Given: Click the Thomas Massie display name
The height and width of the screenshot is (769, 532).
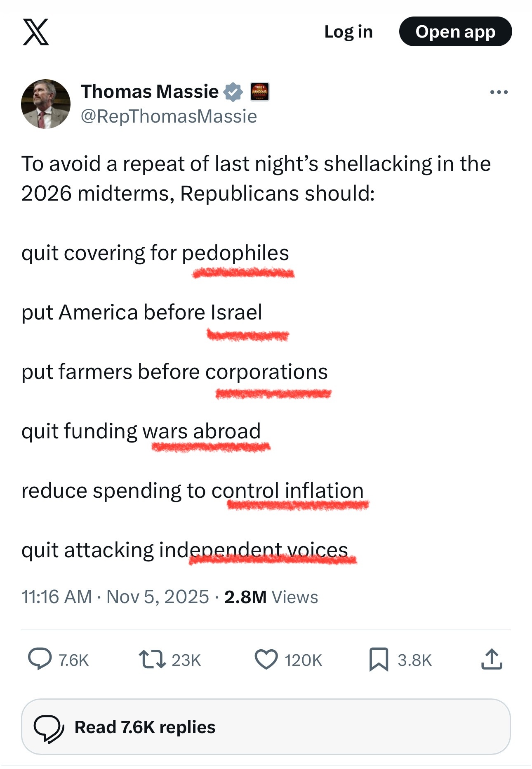Looking at the screenshot, I should click(150, 91).
